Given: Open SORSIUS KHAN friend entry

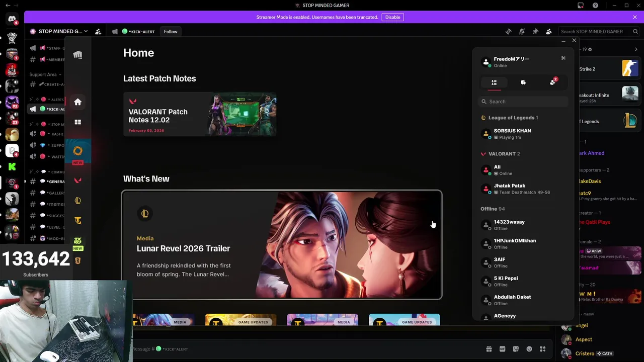Looking at the screenshot, I should [522, 134].
